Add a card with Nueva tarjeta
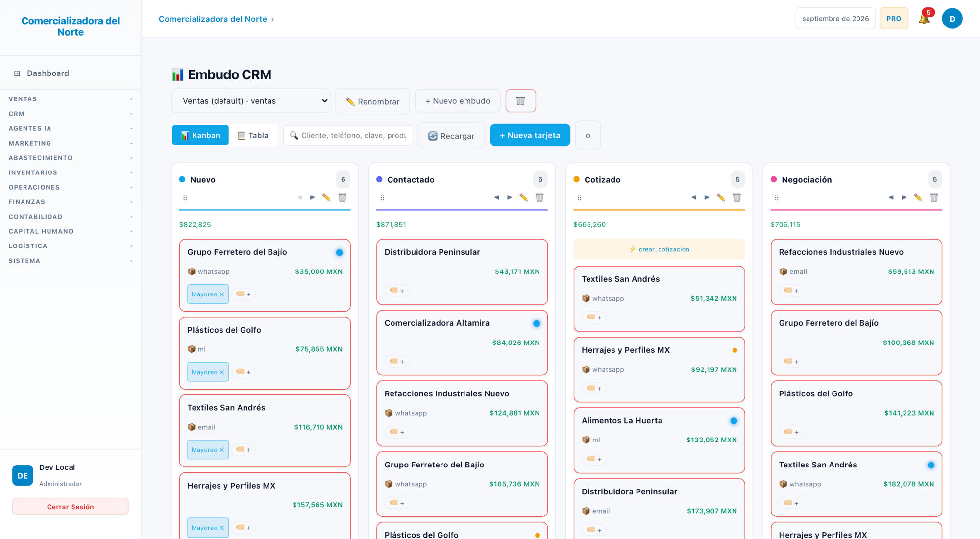This screenshot has height=539, width=980. click(530, 135)
